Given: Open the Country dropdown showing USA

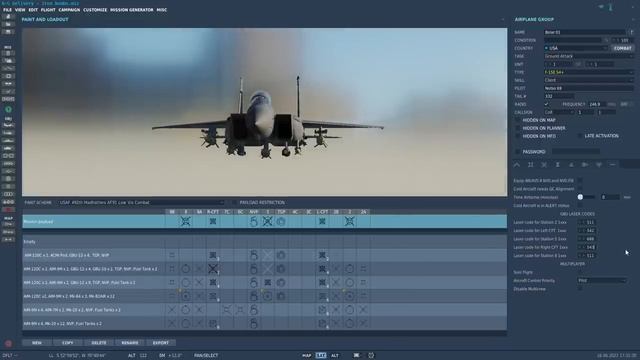Looking at the screenshot, I should 576,48.
